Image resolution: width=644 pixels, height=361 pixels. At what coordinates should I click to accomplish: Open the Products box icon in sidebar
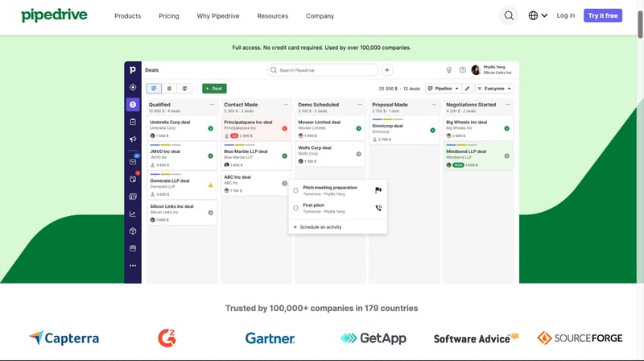click(133, 231)
